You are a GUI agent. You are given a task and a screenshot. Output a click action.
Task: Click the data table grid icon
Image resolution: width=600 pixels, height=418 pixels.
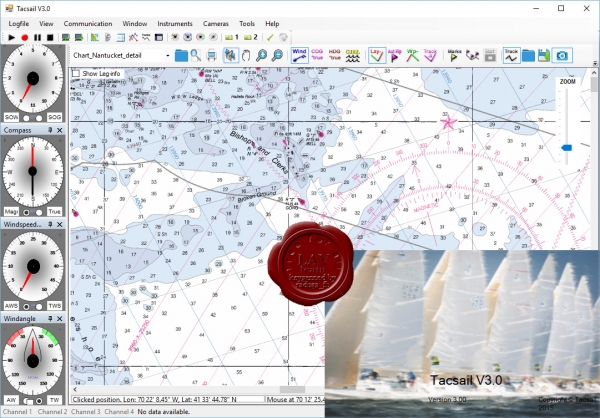pyautogui.click(x=121, y=38)
